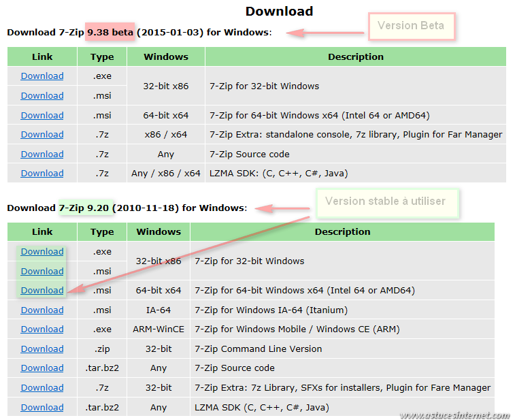Viewport: 515px width, 420px height.
Task: Download 7-Zip 9.20 Extra 7z Library
Action: (42, 387)
